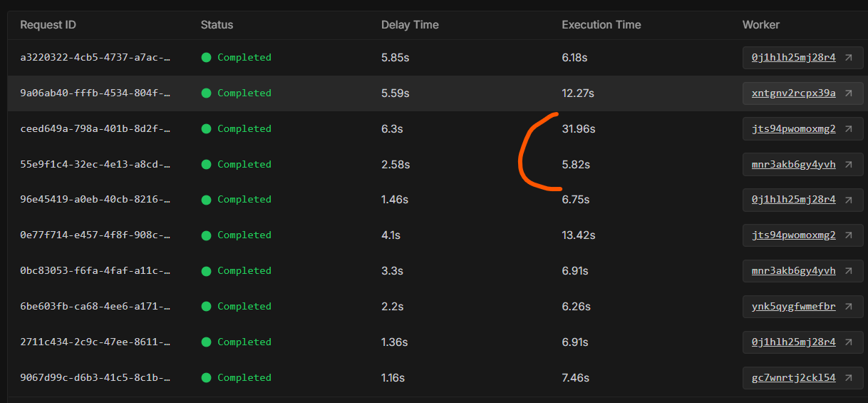Select the Worker column header
The height and width of the screenshot is (403, 868).
(x=760, y=25)
